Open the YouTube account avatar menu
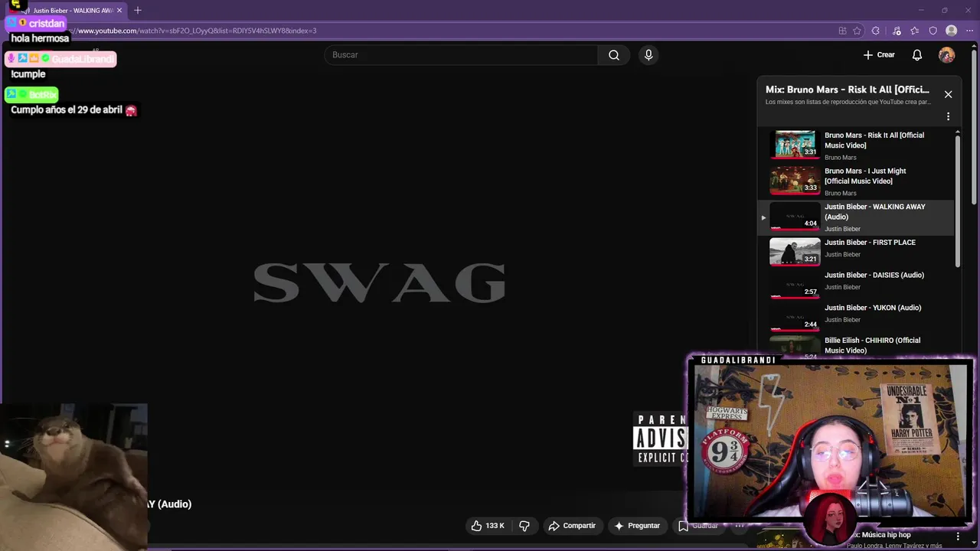The height and width of the screenshot is (551, 980). point(947,55)
